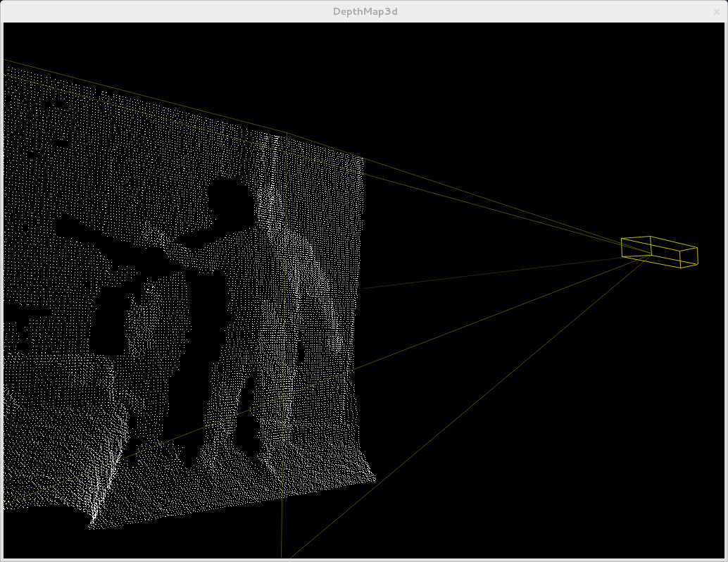728x562 pixels.
Task: Click the yellow frustum corner above the cloud
Action: coord(287,133)
